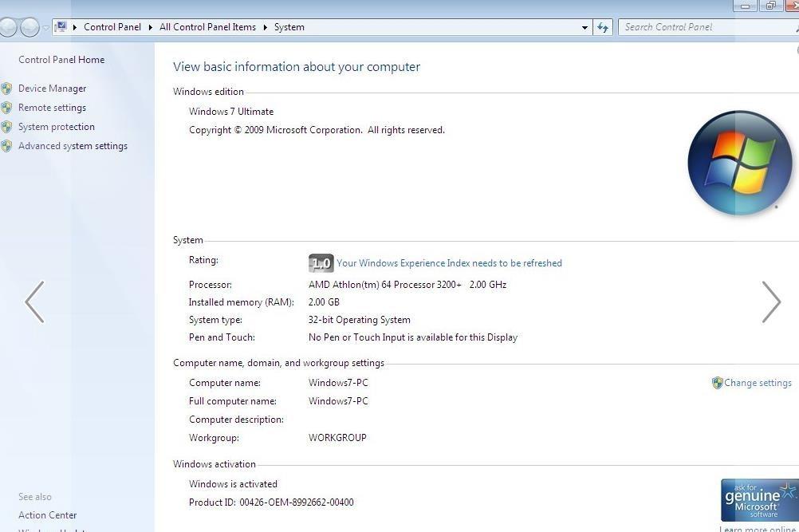Screen dimensions: 799x532
Task: Select the Windows is activated text
Action: 233,484
